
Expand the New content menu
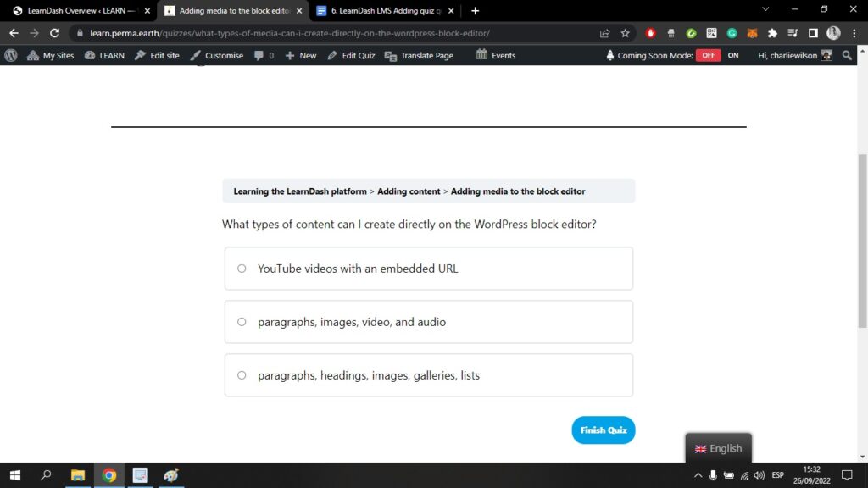(301, 55)
